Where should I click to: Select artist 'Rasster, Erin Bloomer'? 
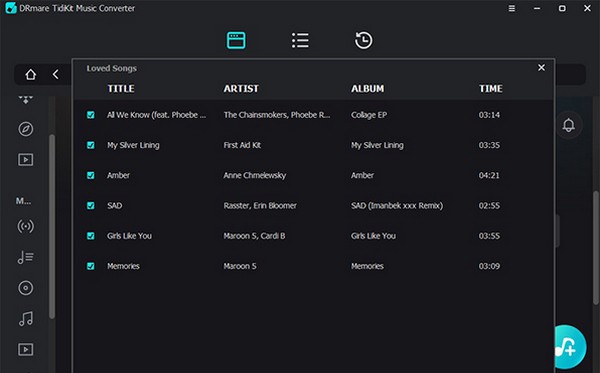260,205
